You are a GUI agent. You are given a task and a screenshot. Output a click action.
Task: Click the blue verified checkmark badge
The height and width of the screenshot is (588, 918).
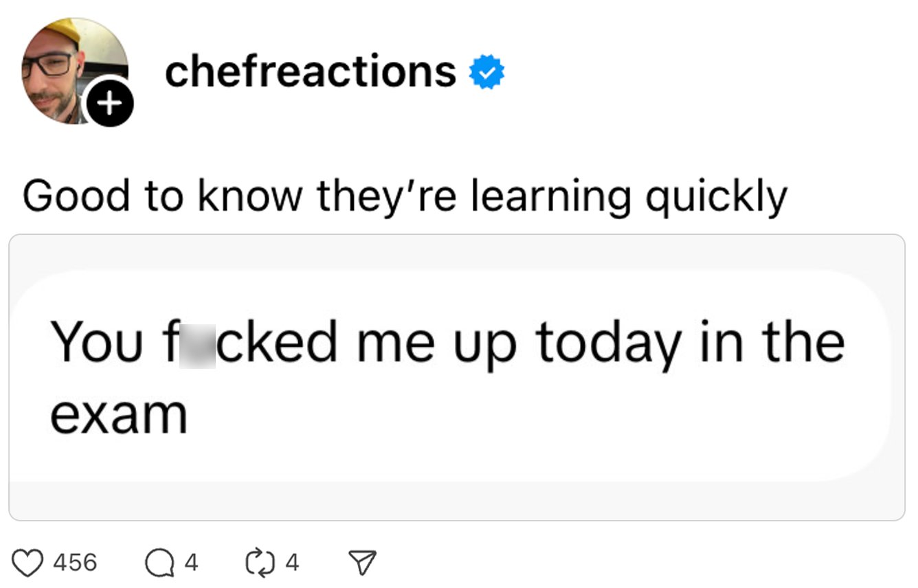[x=486, y=73]
